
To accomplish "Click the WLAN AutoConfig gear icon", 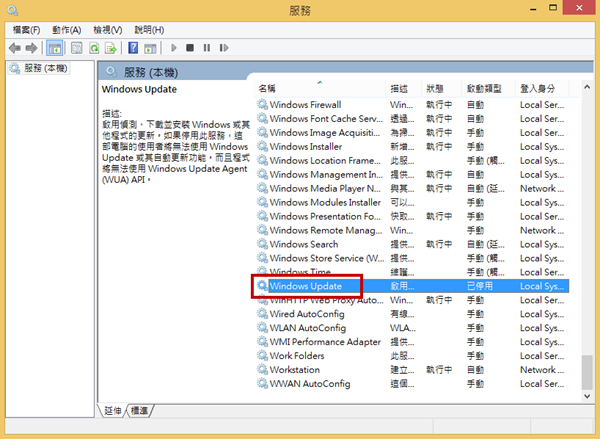I will 262,328.
